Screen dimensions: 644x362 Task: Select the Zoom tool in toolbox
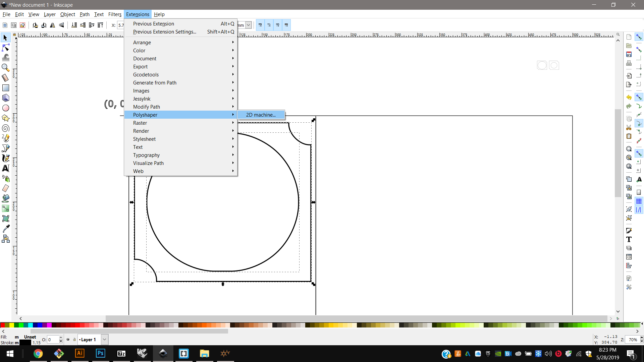[x=5, y=68]
